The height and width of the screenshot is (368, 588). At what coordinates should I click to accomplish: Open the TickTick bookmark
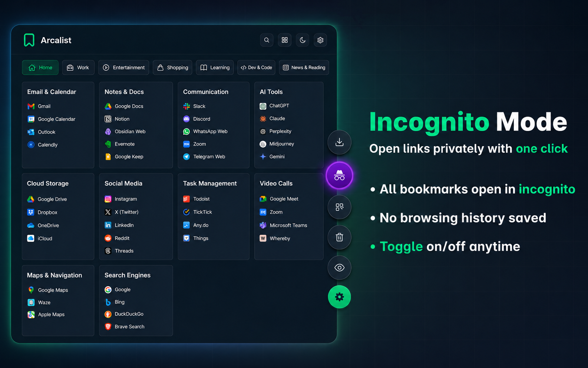pos(198,212)
